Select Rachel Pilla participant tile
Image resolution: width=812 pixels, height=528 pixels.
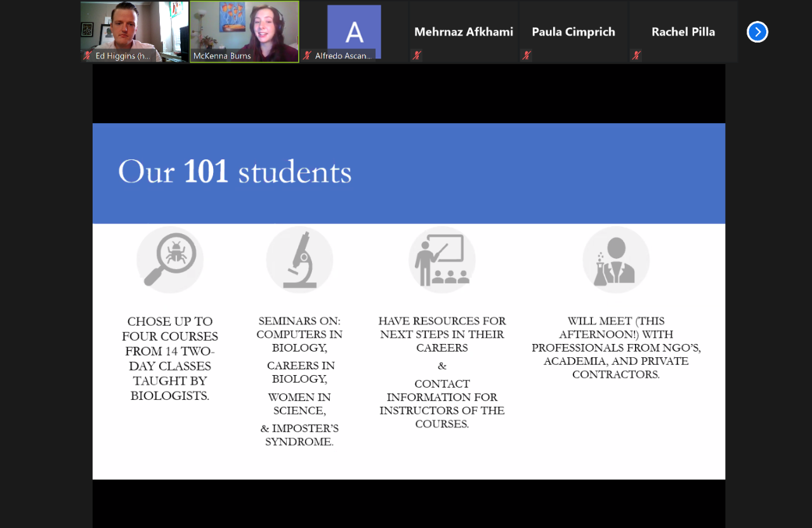683,32
